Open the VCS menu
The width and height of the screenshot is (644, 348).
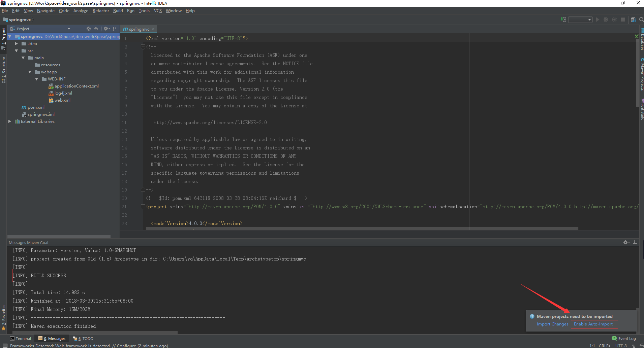[158, 11]
